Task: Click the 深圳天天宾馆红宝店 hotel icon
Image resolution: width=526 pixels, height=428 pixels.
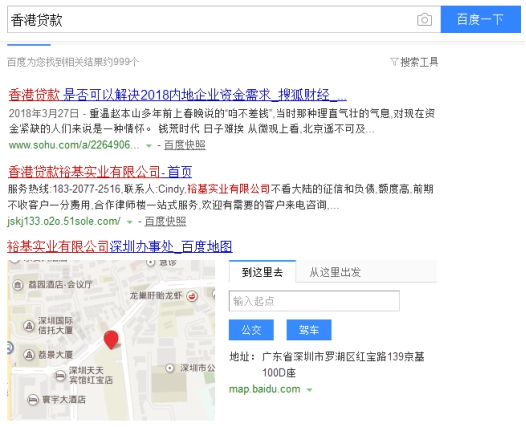Action: click(60, 376)
